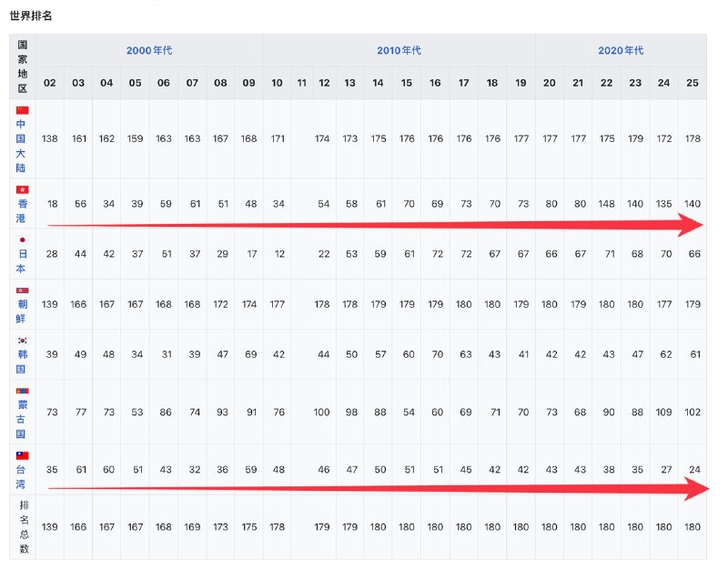Click the 排名总数 row label
The image size is (728, 571).
[24, 527]
